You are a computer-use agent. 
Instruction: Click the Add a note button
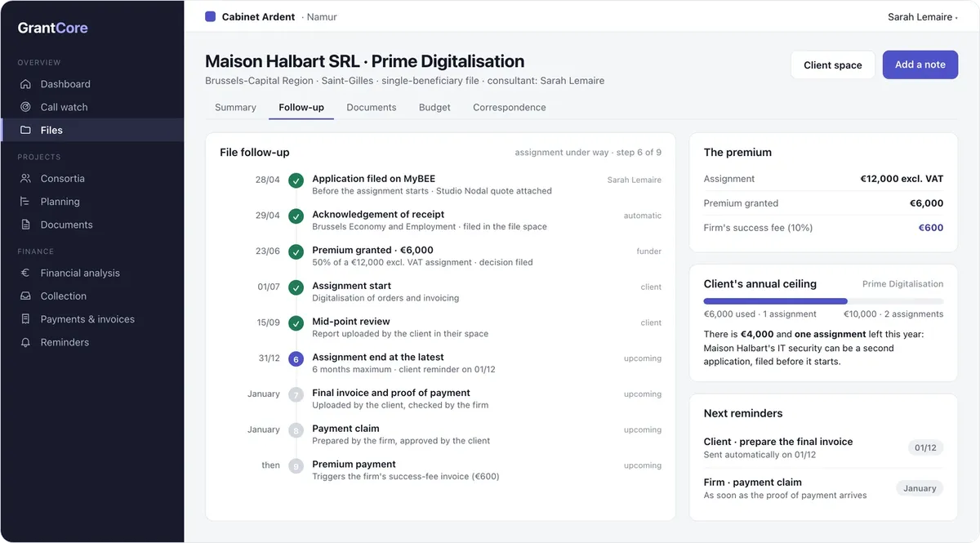point(920,65)
